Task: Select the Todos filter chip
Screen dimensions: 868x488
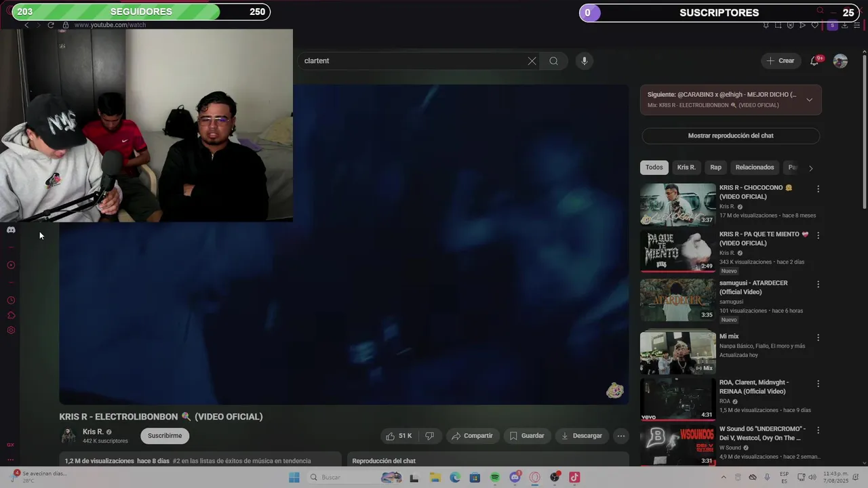Action: pyautogui.click(x=654, y=167)
